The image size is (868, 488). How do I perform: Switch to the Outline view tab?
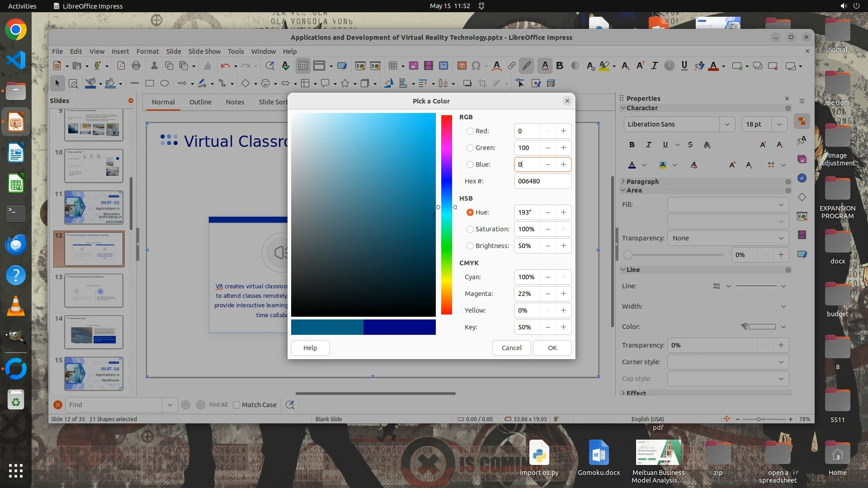[200, 102]
